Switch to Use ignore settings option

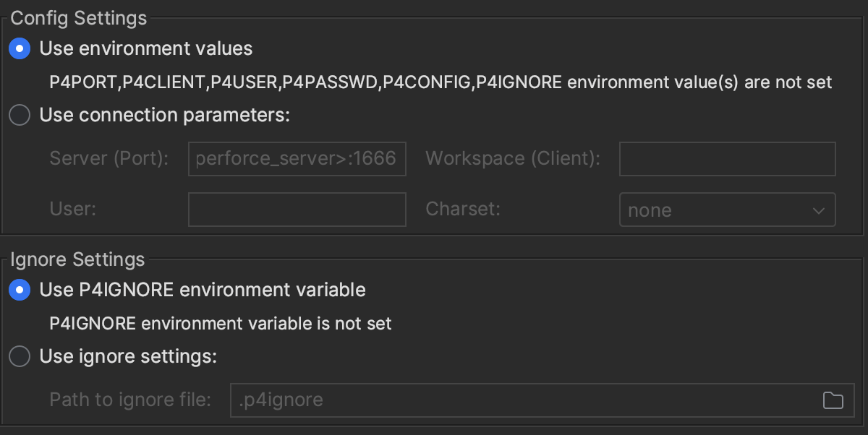20,357
